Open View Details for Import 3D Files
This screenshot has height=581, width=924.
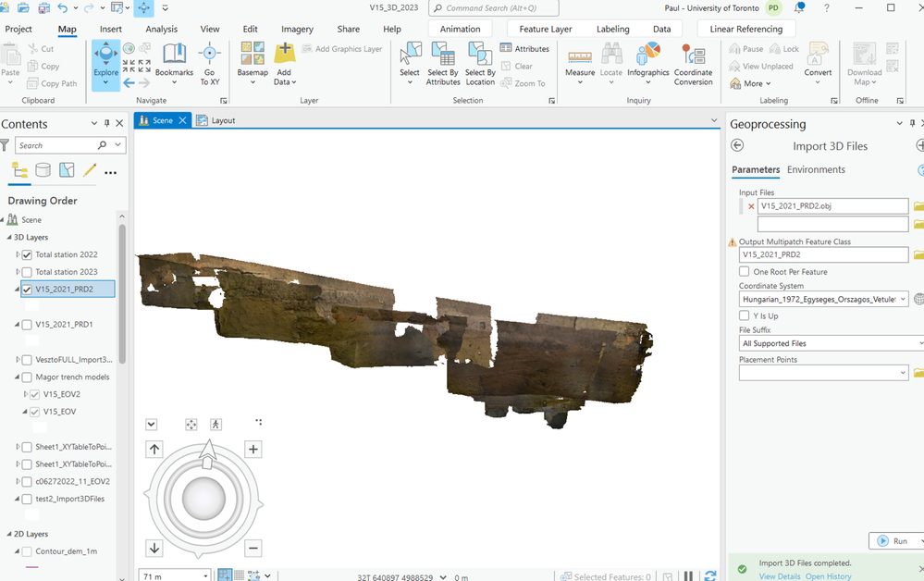780,575
